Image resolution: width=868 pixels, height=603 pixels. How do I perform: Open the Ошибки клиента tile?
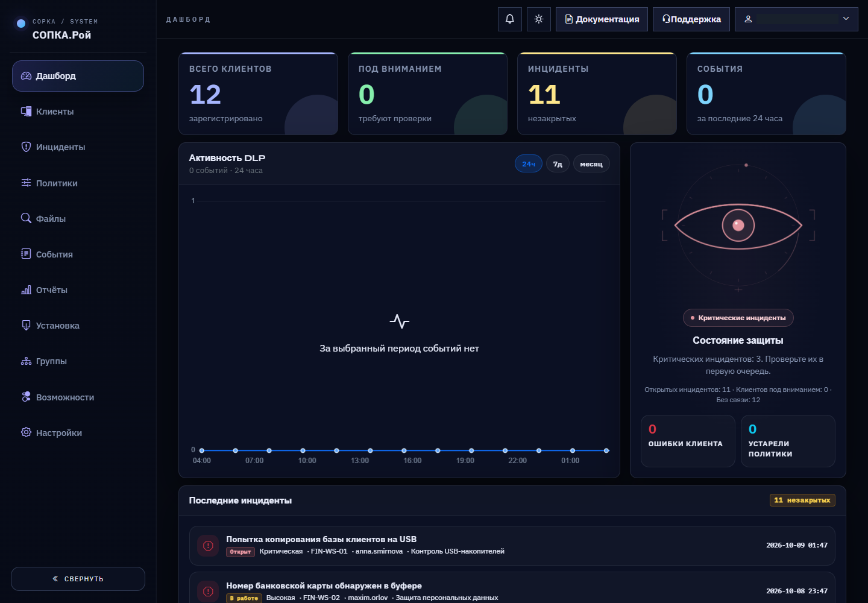688,441
